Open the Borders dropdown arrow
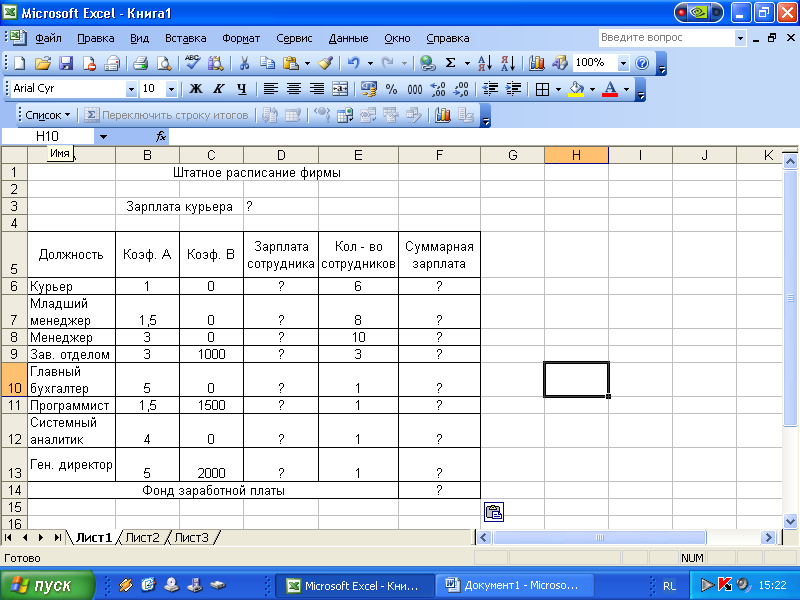Viewport: 800px width, 600px height. point(558,89)
